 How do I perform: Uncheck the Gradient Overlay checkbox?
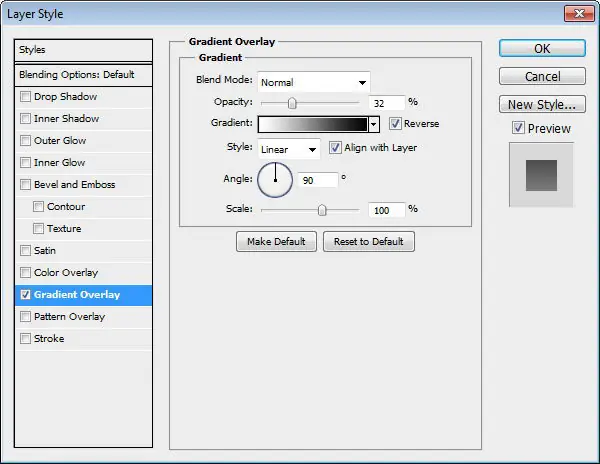click(25, 295)
